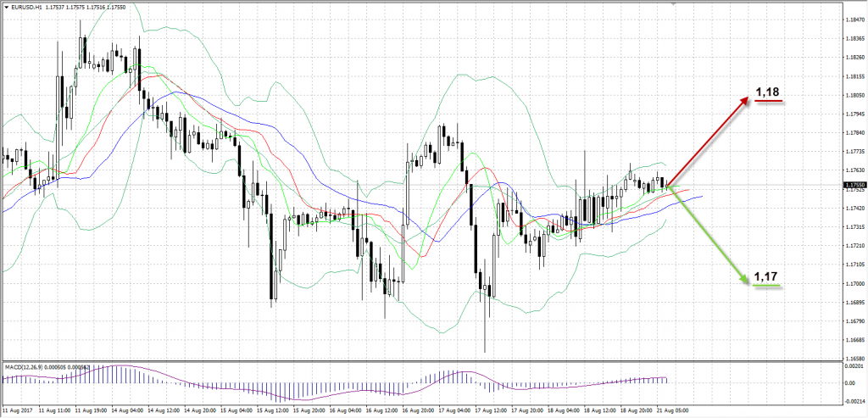Click the green underline beneath 1,17

[766, 287]
